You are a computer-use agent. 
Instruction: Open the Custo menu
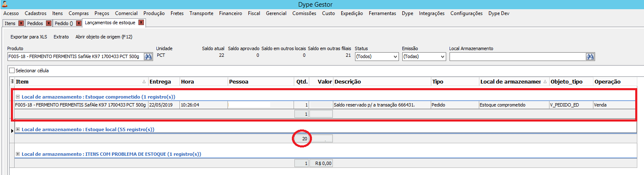pos(328,13)
